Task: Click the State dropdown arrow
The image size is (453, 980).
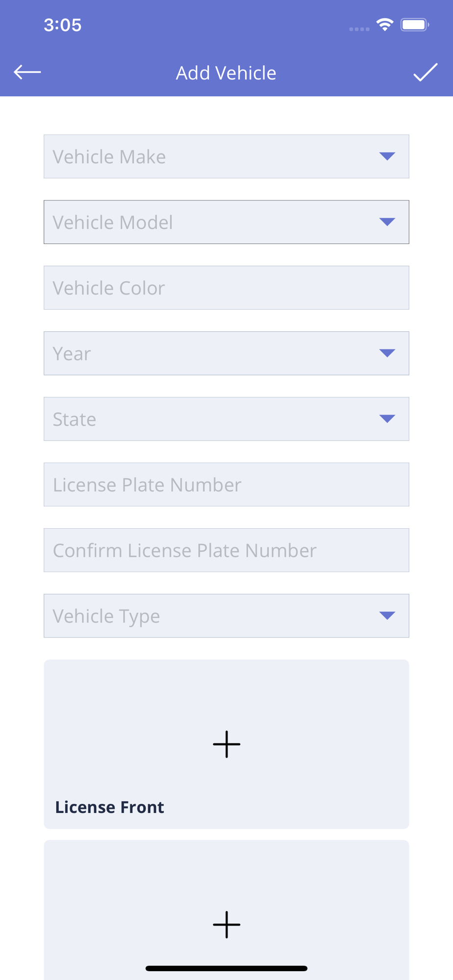Action: pyautogui.click(x=387, y=419)
